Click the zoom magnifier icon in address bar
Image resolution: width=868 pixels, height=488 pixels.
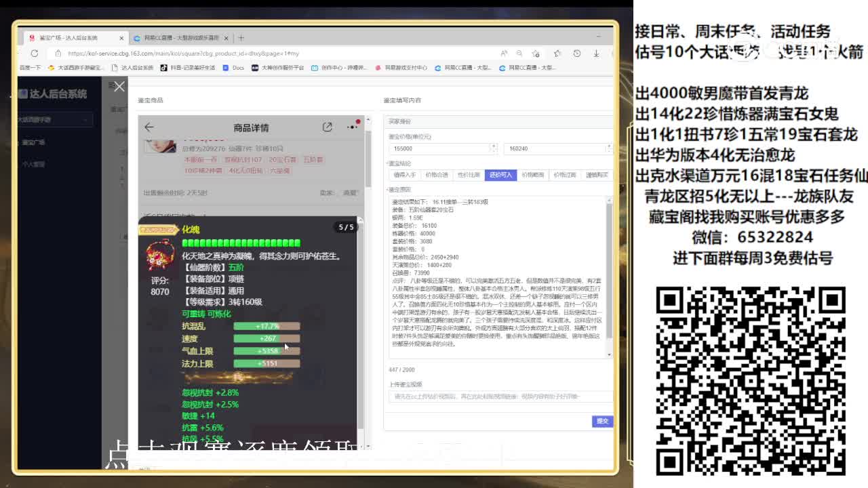pos(519,53)
